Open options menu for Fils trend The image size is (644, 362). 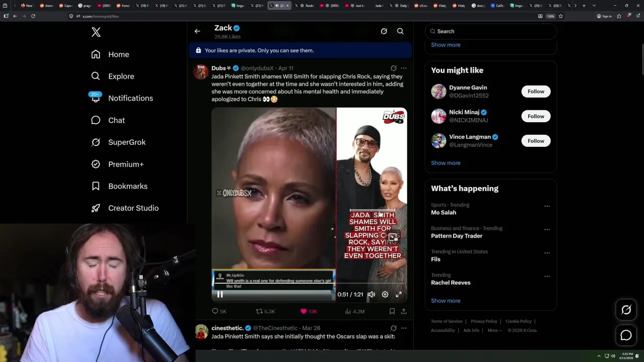pos(547,253)
